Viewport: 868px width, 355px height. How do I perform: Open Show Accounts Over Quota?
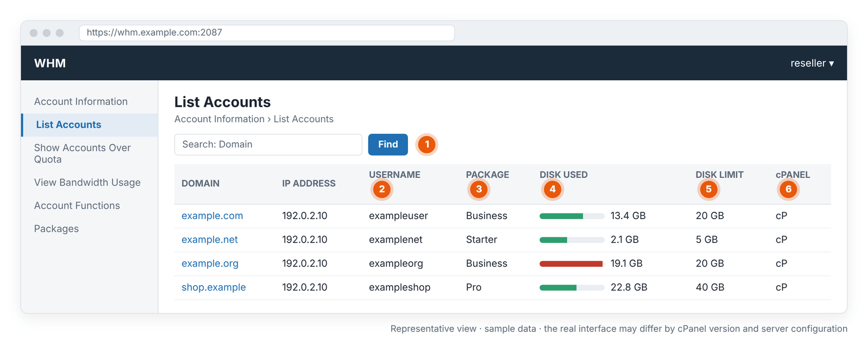[82, 153]
